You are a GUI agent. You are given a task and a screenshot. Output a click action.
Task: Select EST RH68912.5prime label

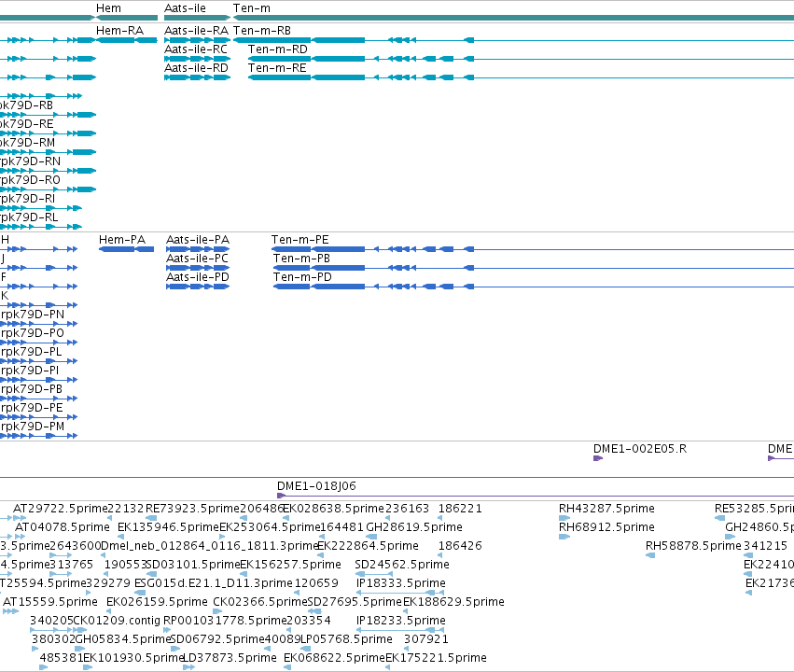pyautogui.click(x=606, y=527)
